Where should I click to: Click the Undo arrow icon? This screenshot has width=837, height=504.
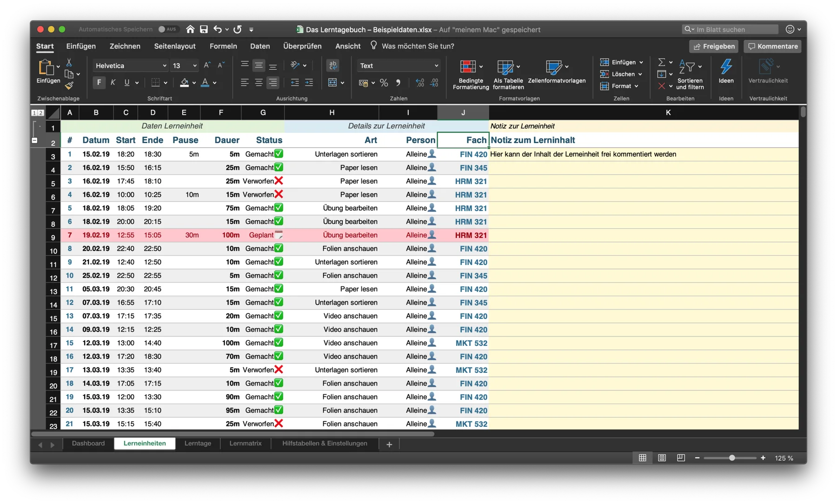pyautogui.click(x=217, y=29)
